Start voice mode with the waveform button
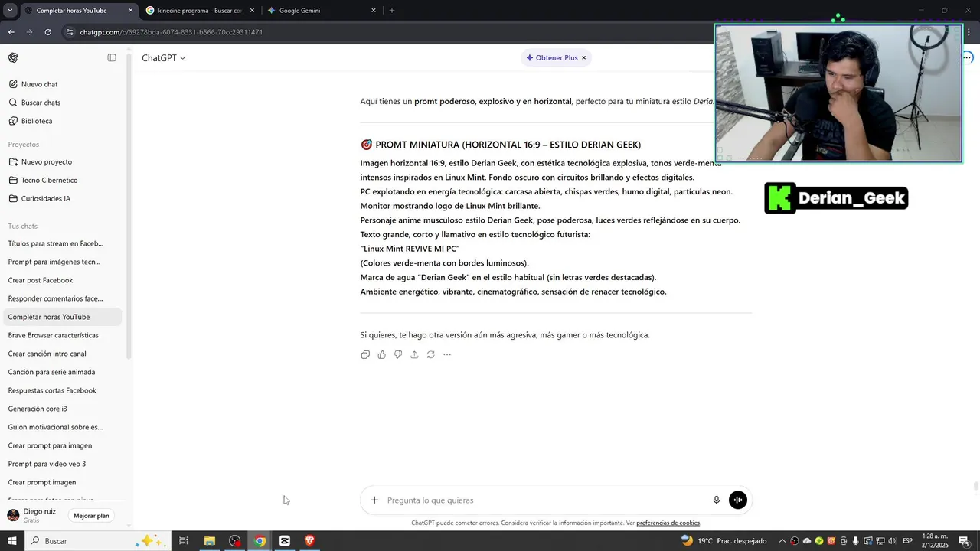The height and width of the screenshot is (551, 980). tap(738, 500)
